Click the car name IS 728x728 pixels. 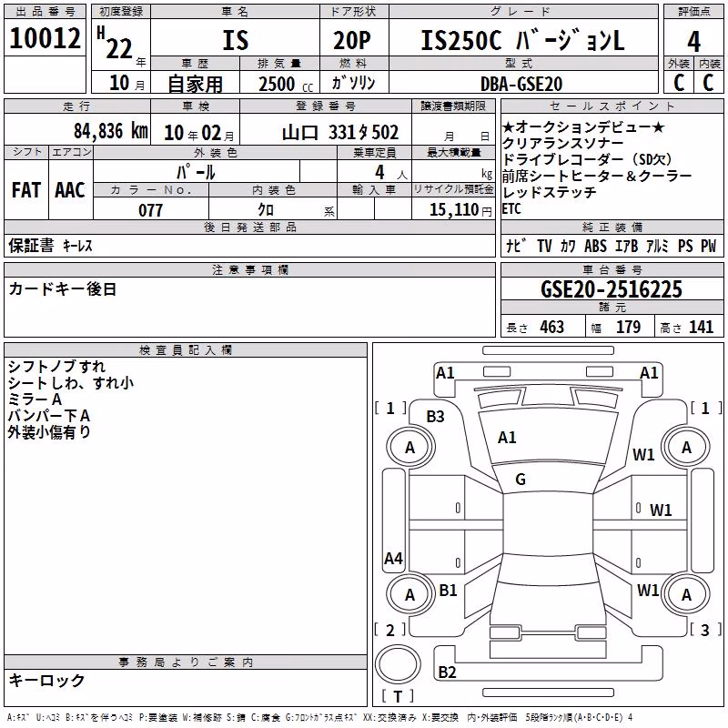pos(236,40)
